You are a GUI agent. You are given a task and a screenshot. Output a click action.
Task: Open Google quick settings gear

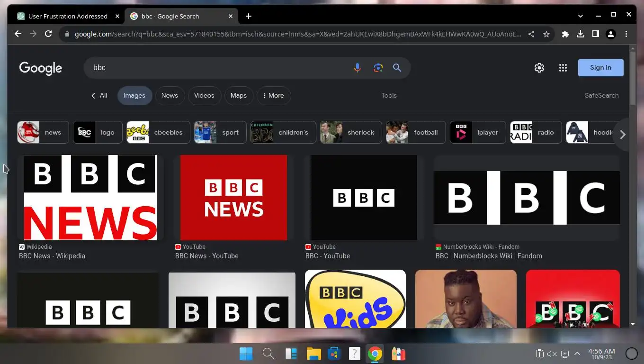point(539,68)
